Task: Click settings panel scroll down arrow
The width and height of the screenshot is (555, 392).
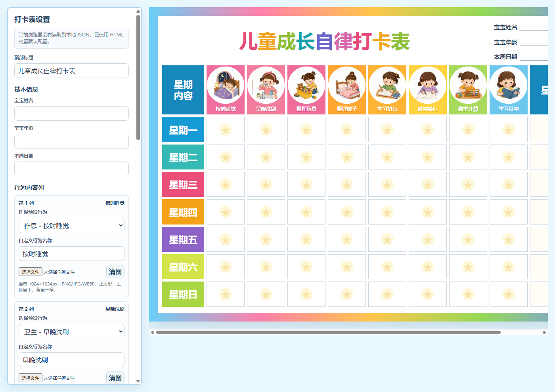Action: [138, 381]
